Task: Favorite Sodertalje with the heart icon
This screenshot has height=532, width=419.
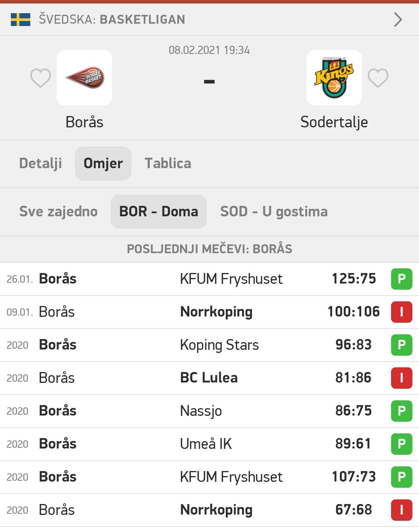Action: click(378, 78)
